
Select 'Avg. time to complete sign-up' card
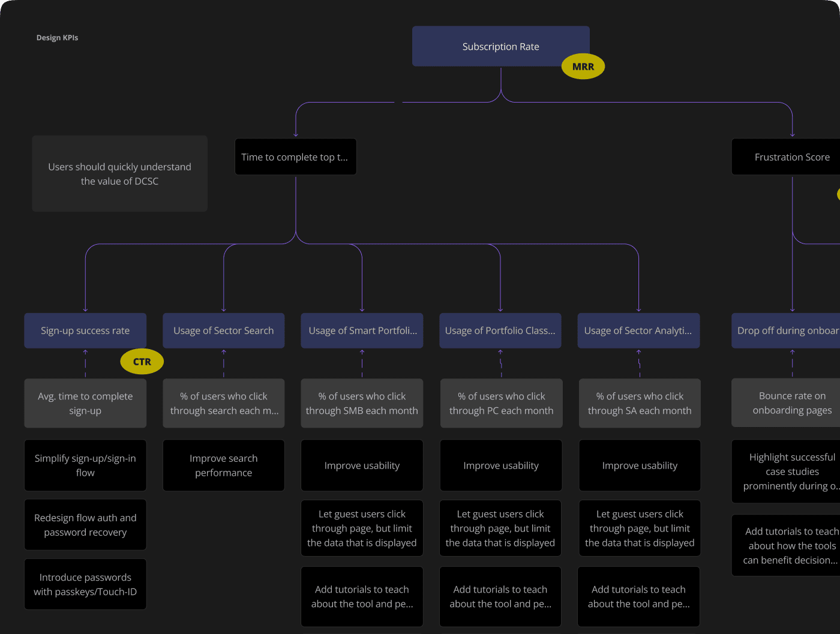coord(85,403)
